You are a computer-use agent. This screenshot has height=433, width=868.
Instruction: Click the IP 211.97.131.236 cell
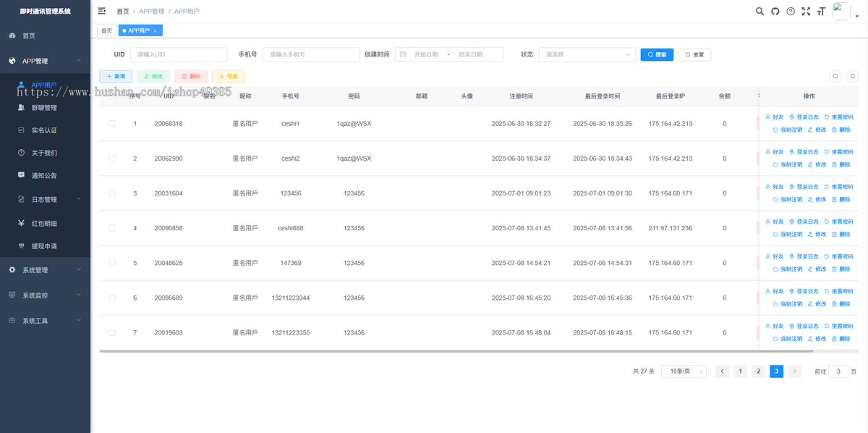(670, 228)
